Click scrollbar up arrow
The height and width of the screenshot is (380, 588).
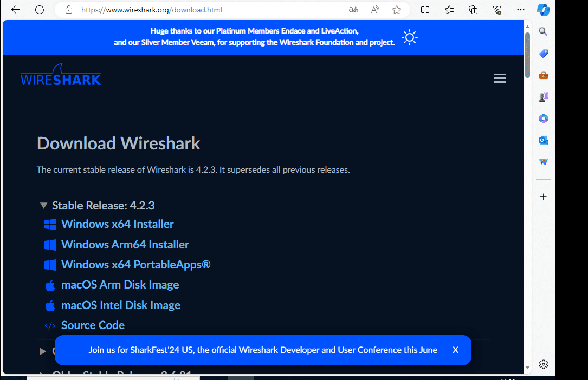point(527,27)
